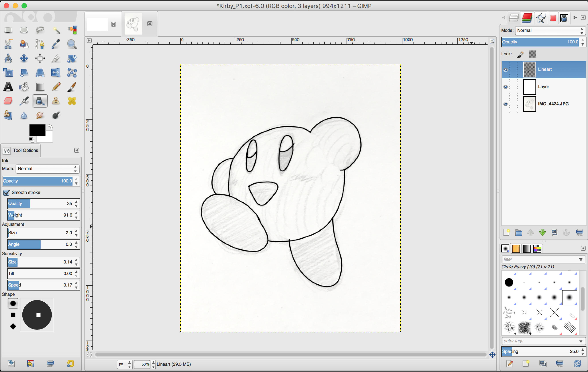The image size is (588, 372).
Task: Select the Eraser tool
Action: coord(8,101)
